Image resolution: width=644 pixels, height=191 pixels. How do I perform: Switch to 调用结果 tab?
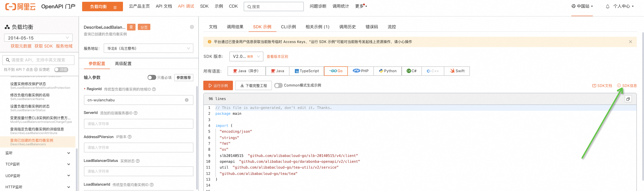[235, 27]
